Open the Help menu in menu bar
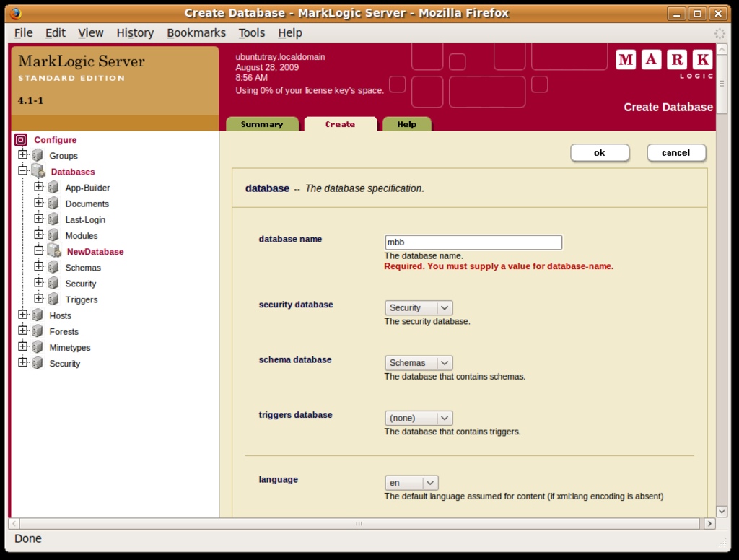The image size is (739, 560). coord(290,33)
